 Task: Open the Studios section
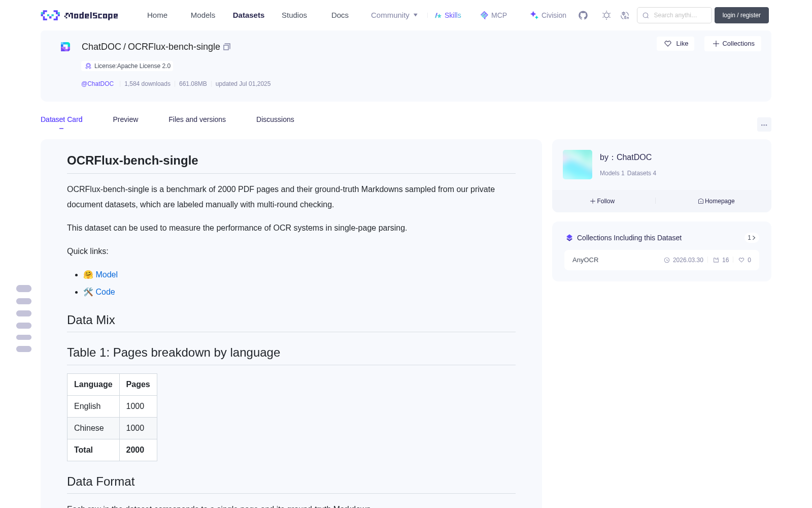tap(294, 15)
